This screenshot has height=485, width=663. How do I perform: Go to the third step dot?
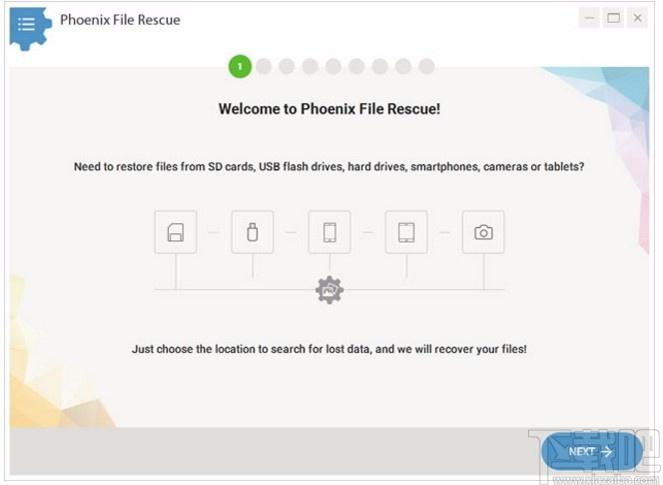point(287,67)
